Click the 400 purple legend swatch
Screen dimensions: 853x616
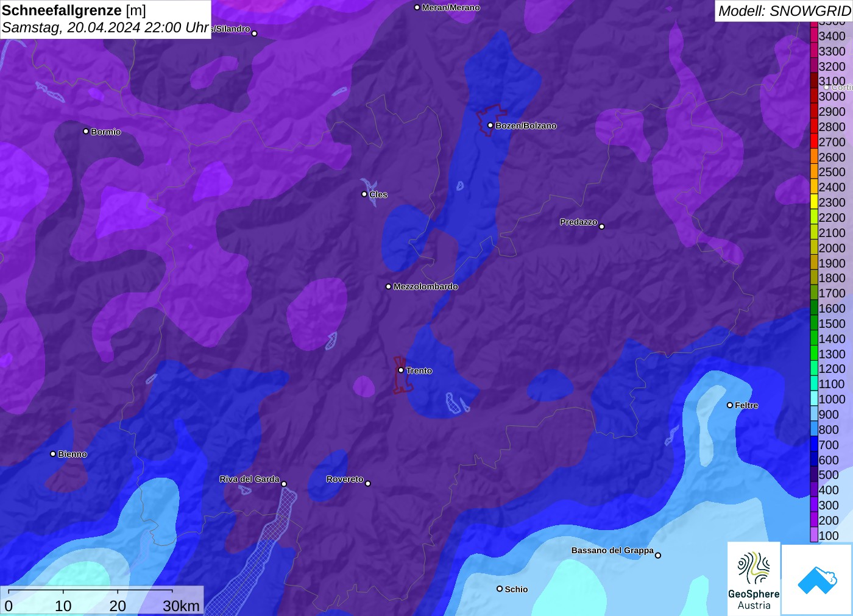[x=814, y=489]
